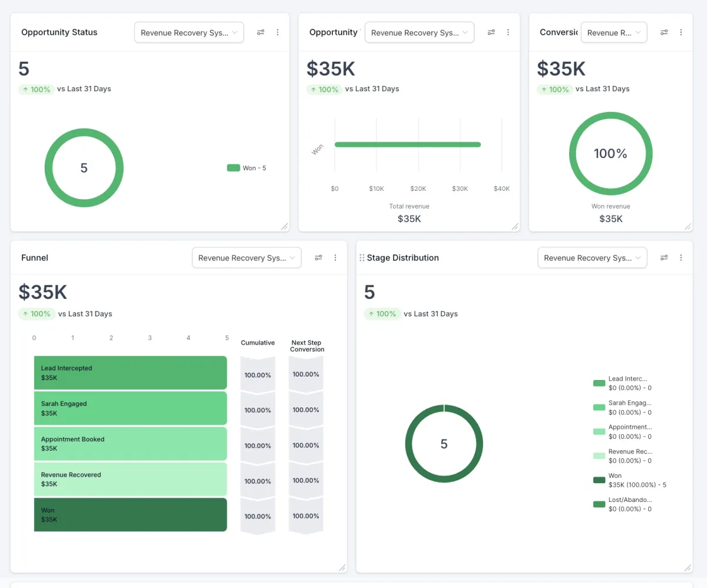The height and width of the screenshot is (588, 707).
Task: Toggle the Won legend entry in Stage Distribution
Action: pyautogui.click(x=629, y=480)
